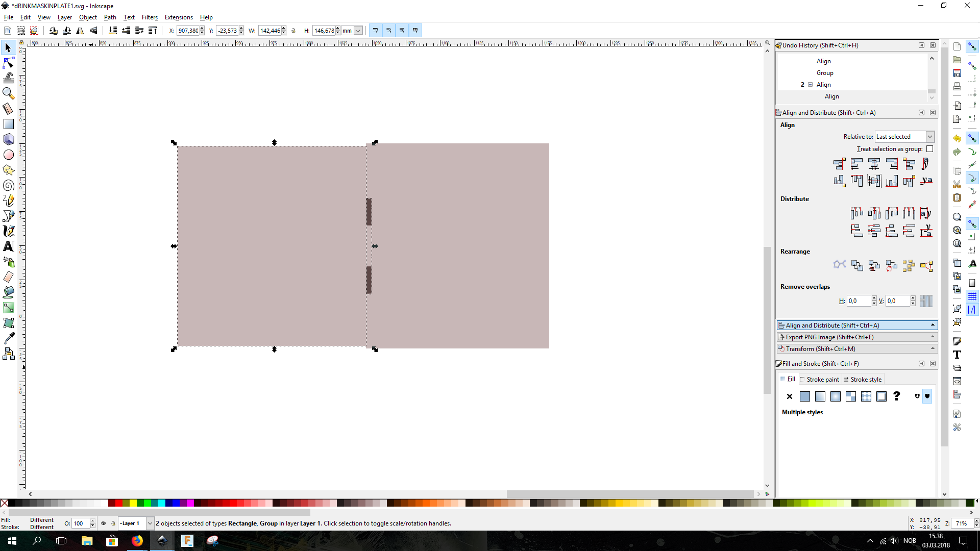
Task: Expand Export PNG Image panel
Action: (857, 337)
